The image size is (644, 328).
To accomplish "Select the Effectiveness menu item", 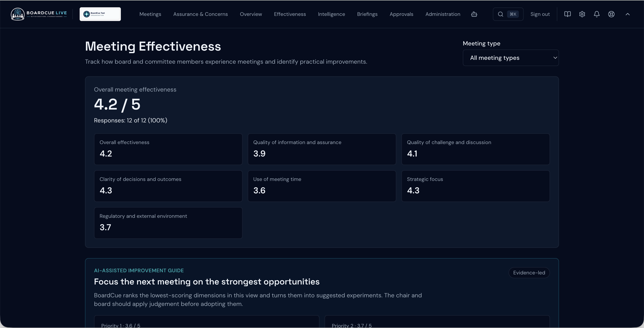I will [x=290, y=14].
